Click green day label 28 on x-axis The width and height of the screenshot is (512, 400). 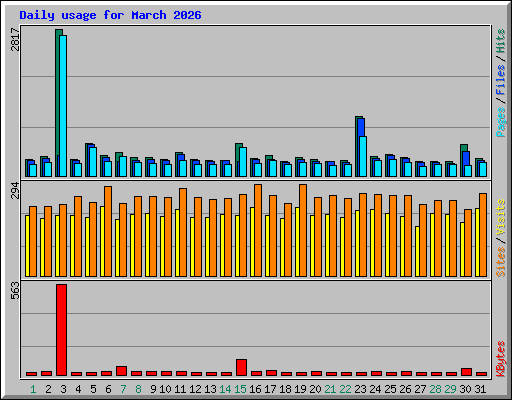(435, 389)
